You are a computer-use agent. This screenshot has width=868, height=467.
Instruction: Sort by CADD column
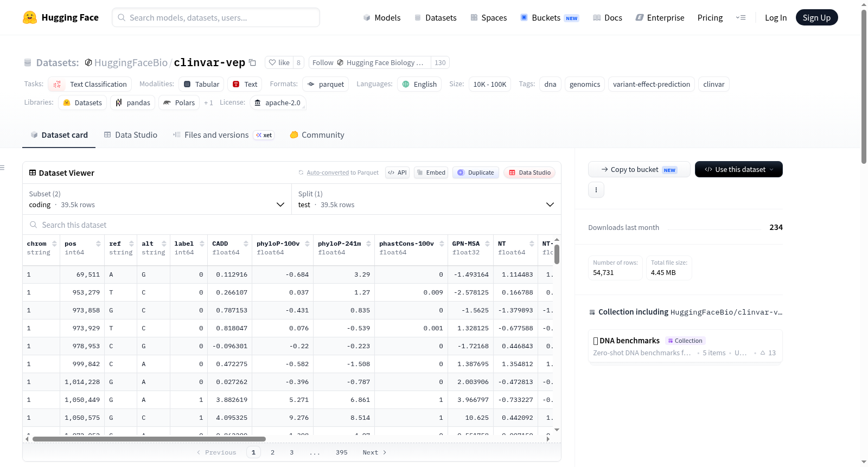[246, 244]
